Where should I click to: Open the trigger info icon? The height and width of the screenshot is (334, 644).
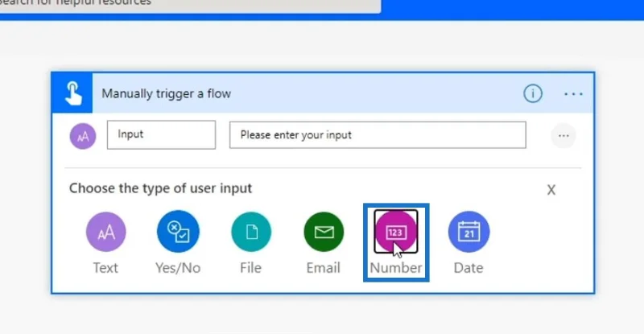533,93
